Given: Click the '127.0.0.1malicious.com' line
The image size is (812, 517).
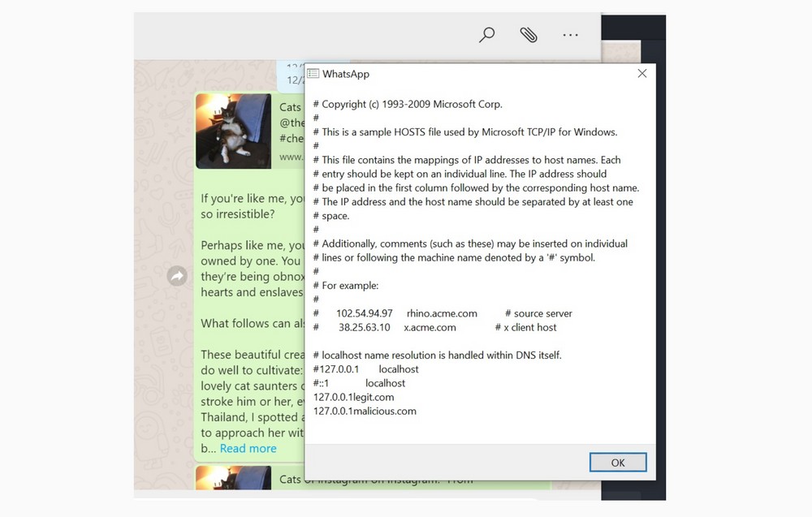Looking at the screenshot, I should [x=365, y=411].
